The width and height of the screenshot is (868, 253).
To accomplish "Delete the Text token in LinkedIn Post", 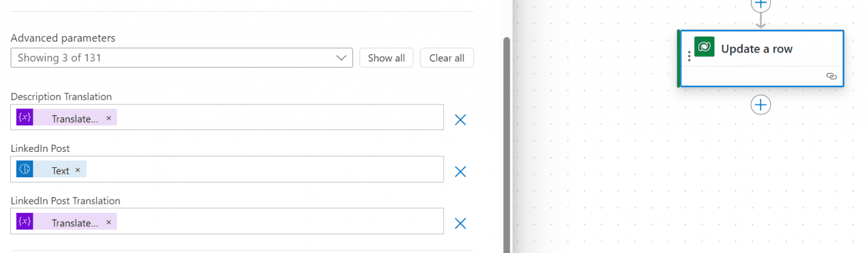I will pyautogui.click(x=77, y=170).
